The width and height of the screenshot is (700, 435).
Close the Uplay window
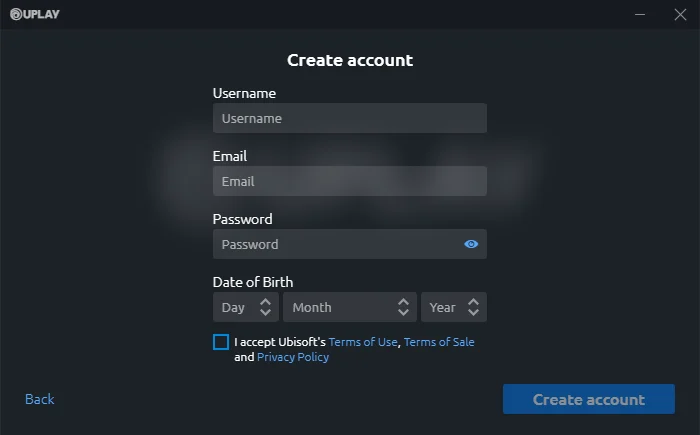680,14
